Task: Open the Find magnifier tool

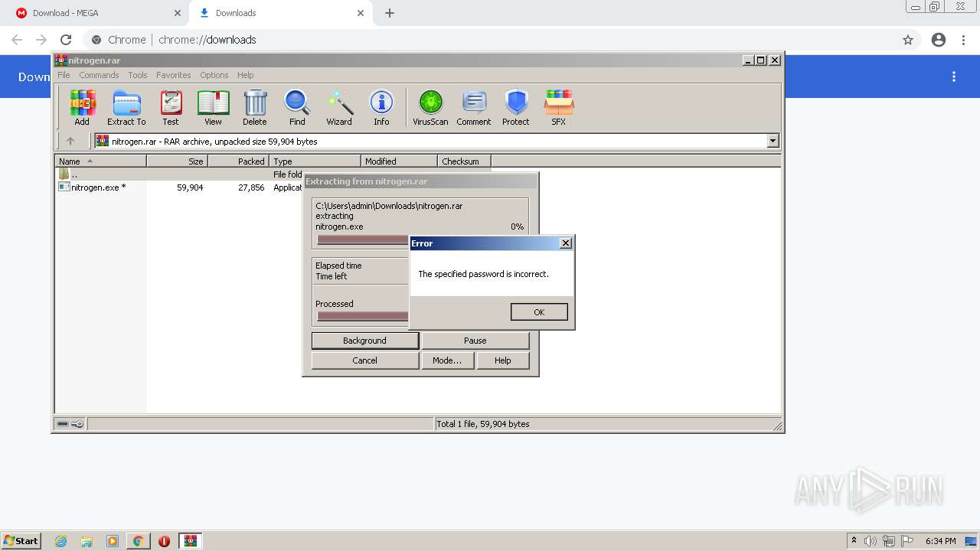Action: pos(297,107)
